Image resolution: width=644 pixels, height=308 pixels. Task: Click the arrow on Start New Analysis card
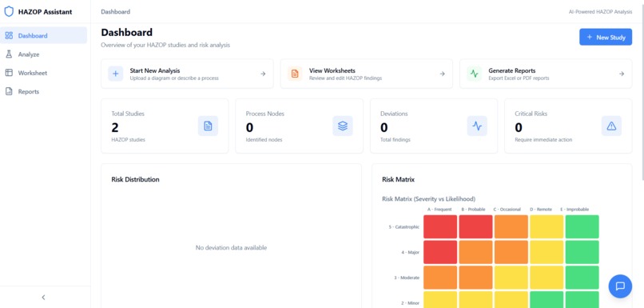[263, 74]
